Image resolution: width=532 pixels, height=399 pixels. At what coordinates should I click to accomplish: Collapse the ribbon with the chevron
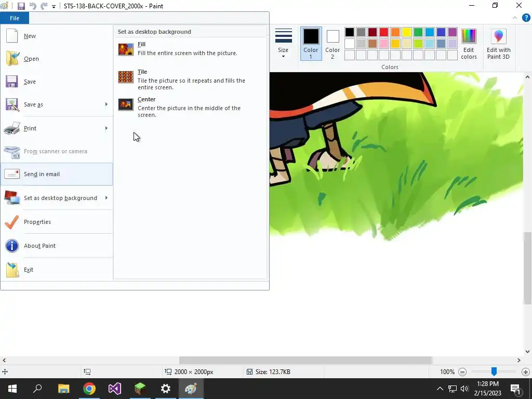[515, 18]
